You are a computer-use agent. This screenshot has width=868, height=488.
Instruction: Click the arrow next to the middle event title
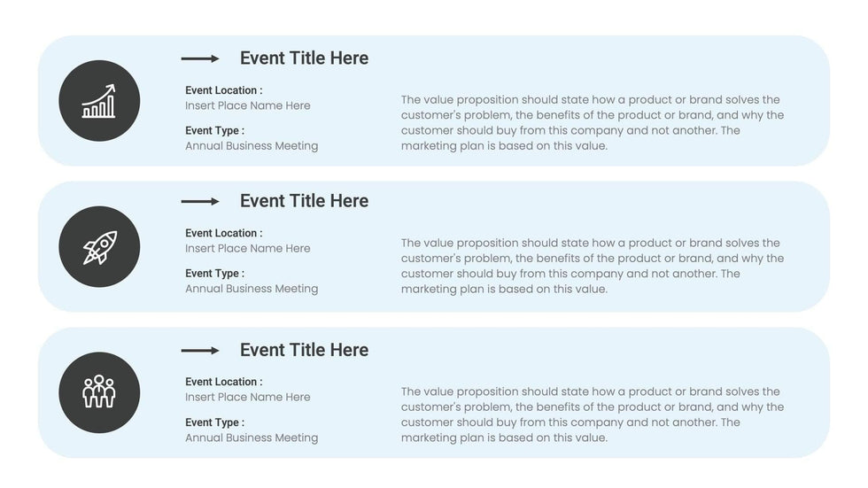coord(200,202)
